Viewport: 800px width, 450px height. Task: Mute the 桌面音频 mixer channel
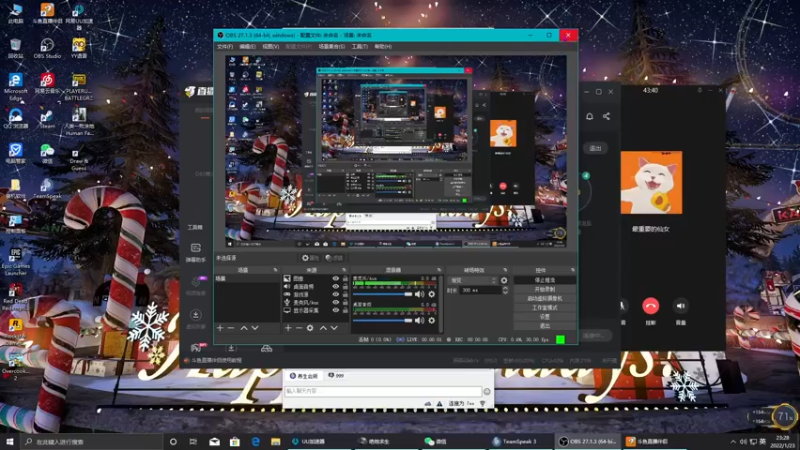point(419,320)
